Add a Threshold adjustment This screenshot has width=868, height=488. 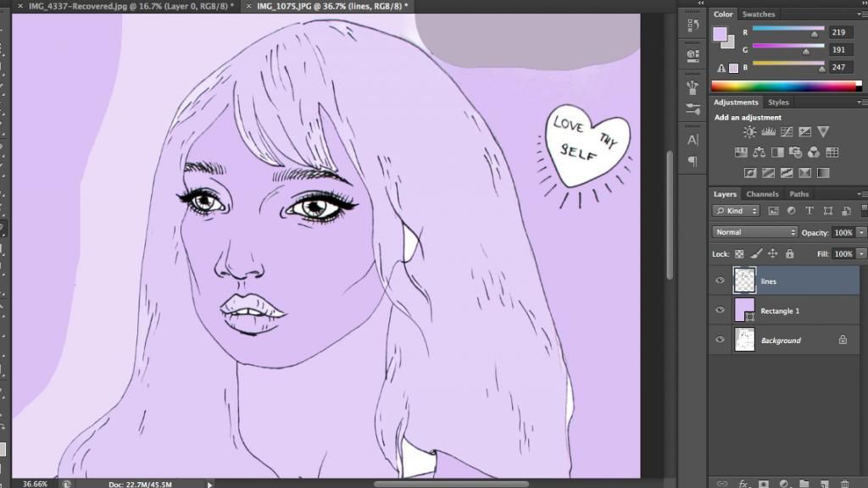pos(787,173)
